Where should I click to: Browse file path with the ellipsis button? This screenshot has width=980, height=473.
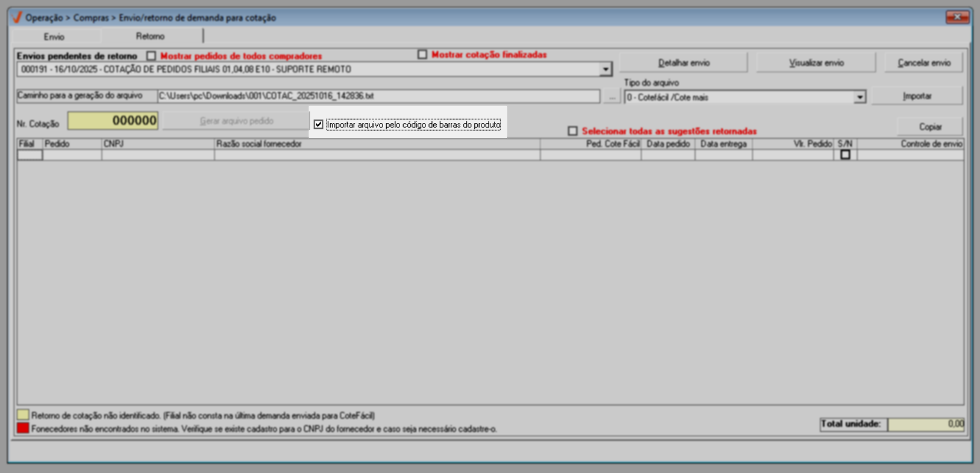[x=612, y=97]
